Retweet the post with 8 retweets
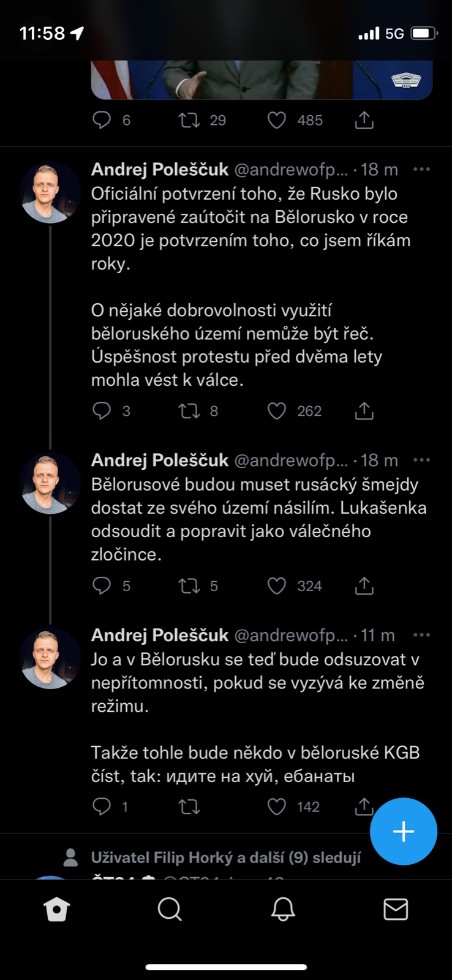The height and width of the screenshot is (980, 452). (x=189, y=411)
